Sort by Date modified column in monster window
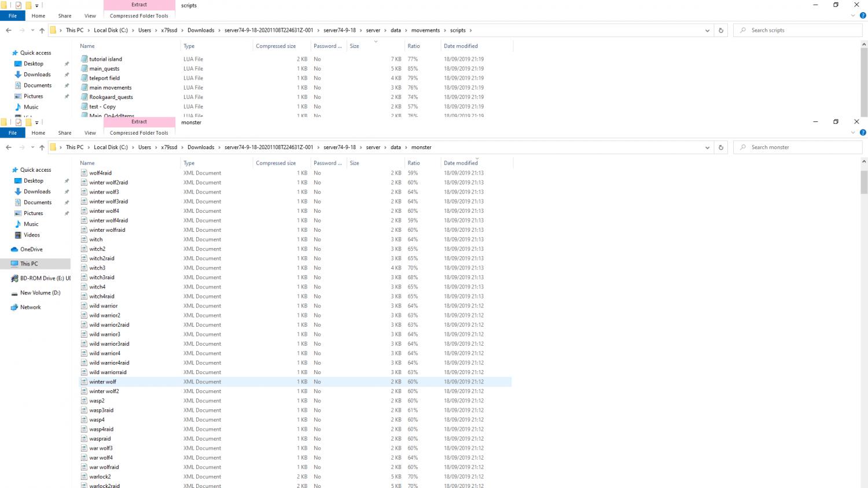Viewport: 868px width, 488px height. click(461, 163)
